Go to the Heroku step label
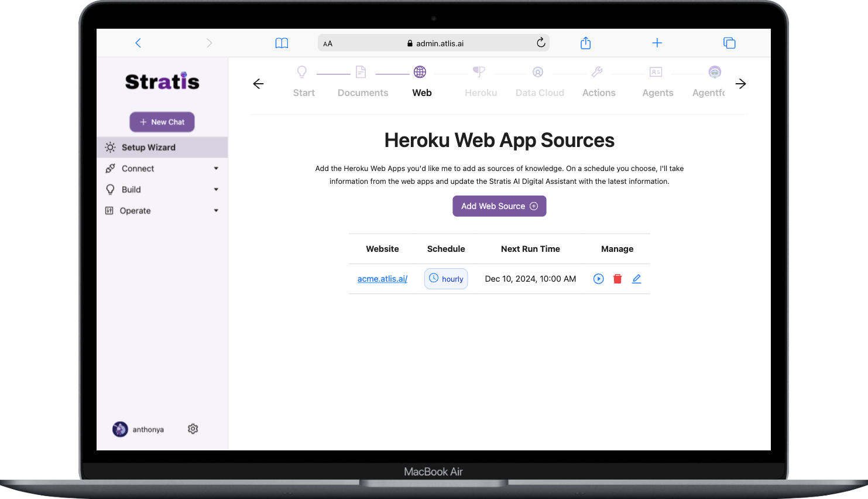 coord(481,93)
